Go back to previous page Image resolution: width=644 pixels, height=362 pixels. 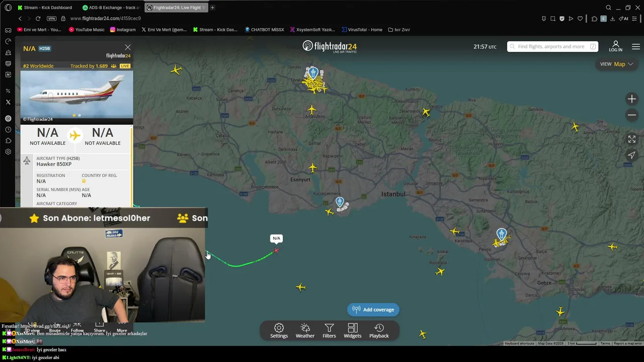20,19
